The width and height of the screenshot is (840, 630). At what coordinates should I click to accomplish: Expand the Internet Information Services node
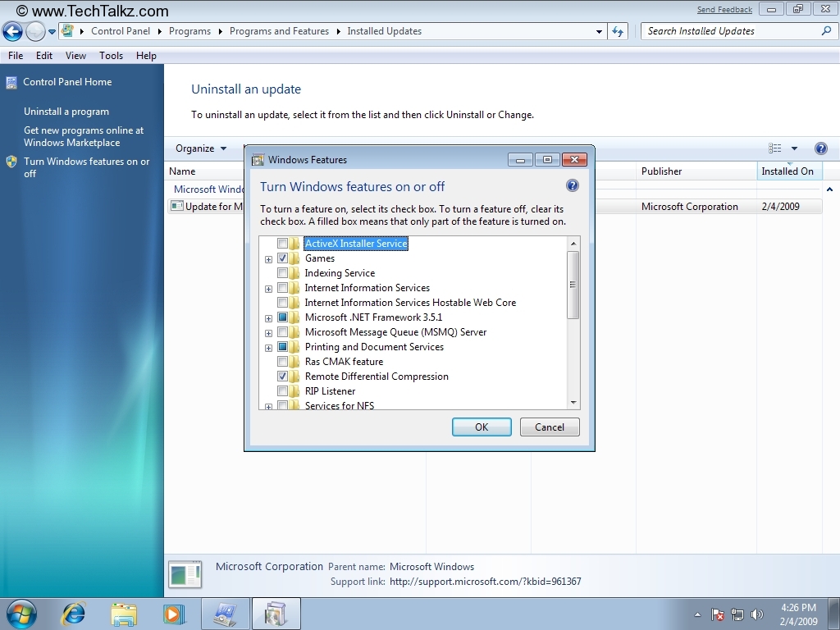268,289
